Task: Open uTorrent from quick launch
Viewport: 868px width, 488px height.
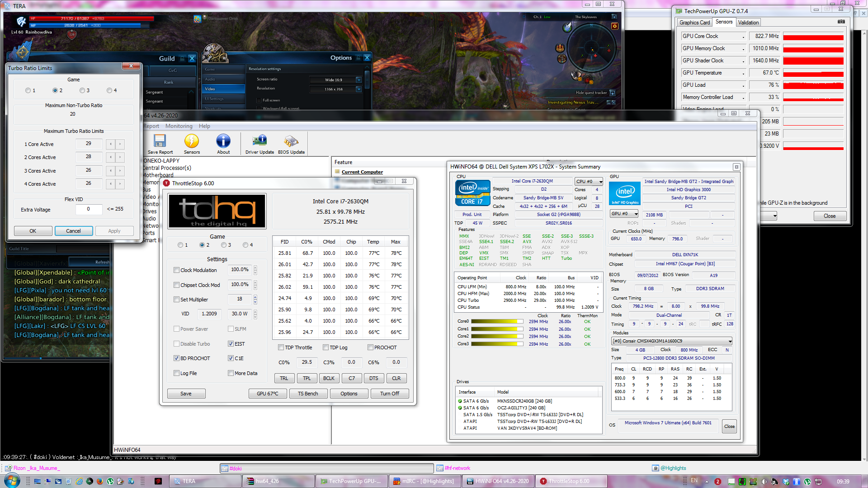Action: pyautogui.click(x=110, y=481)
